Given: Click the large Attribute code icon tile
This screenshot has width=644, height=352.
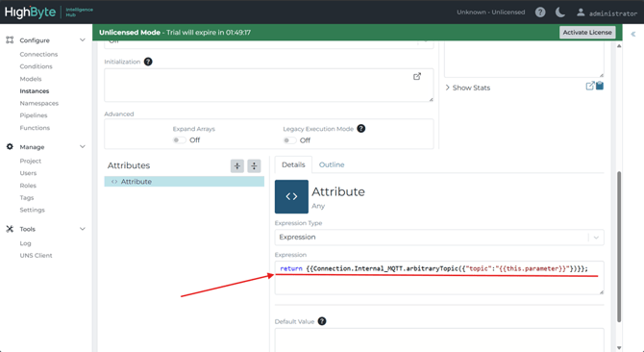Looking at the screenshot, I should (x=291, y=196).
